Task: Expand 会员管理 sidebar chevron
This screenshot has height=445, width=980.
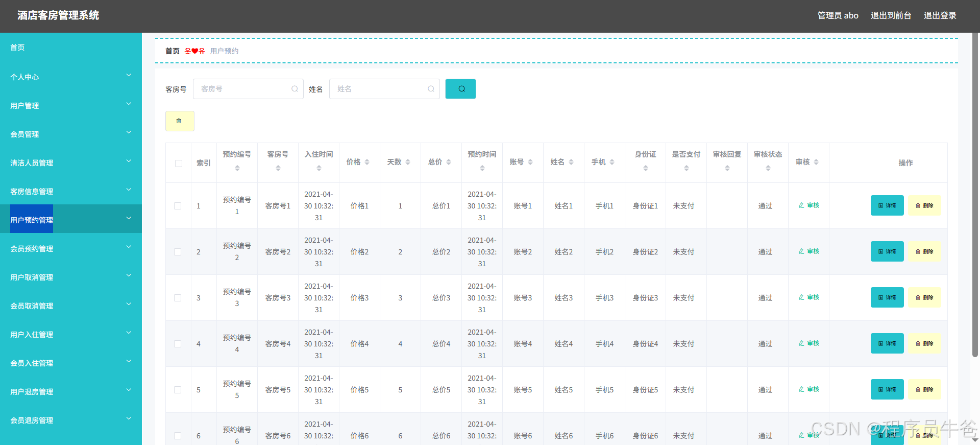Action: [129, 132]
